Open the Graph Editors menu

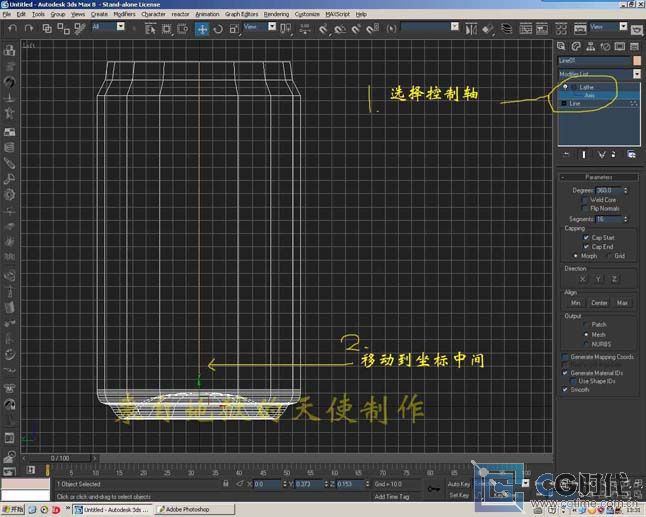241,14
